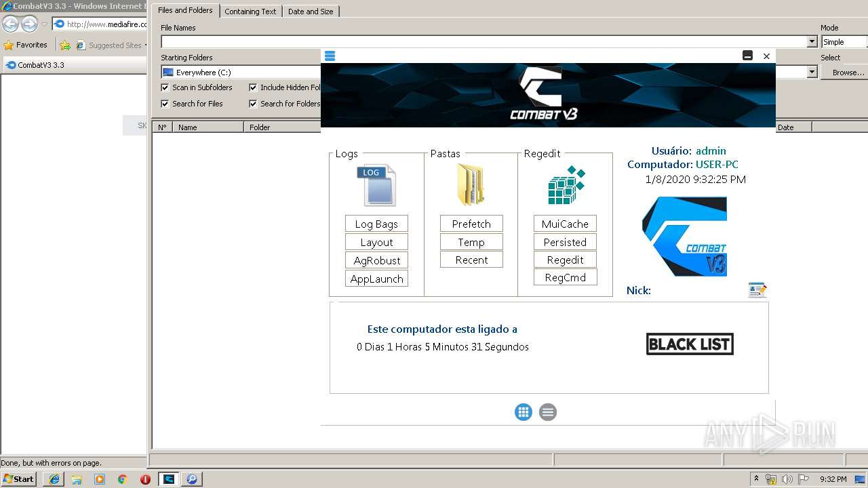
Task: Edit the Nick using the notepad icon
Action: pyautogui.click(x=757, y=290)
